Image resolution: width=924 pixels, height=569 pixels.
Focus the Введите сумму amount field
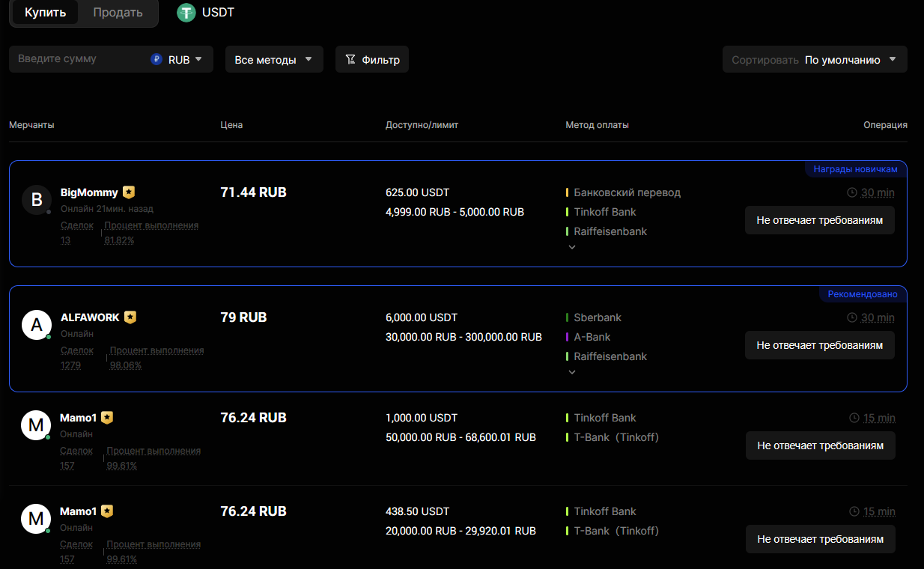pos(79,59)
